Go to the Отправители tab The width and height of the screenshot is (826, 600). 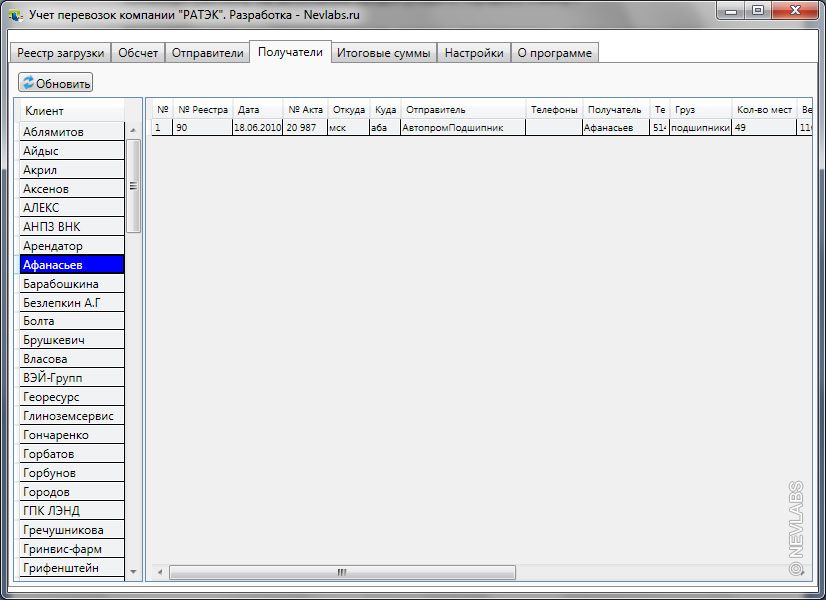207,53
